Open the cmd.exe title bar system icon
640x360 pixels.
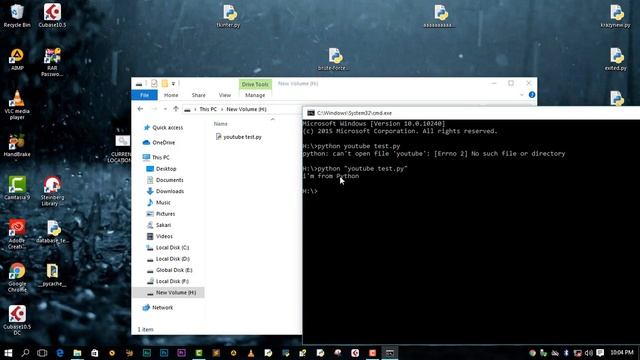311,113
